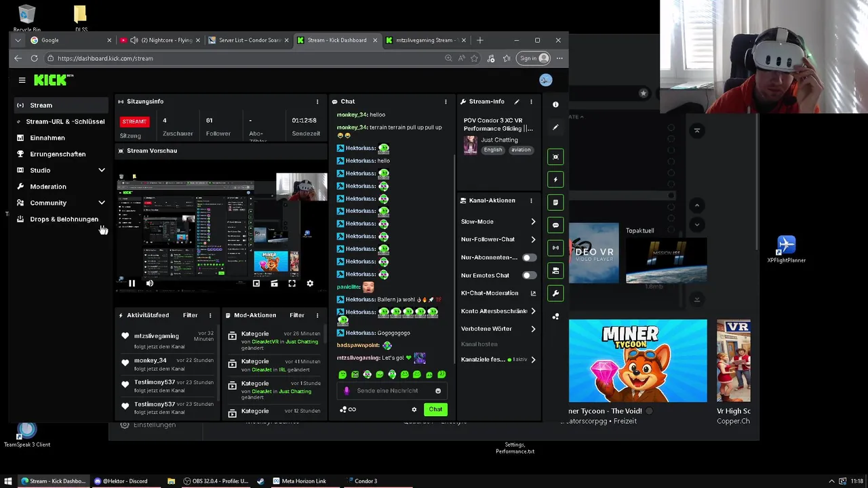This screenshot has width=868, height=488.
Task: Open Chat panel three-dot menu
Action: 446,102
